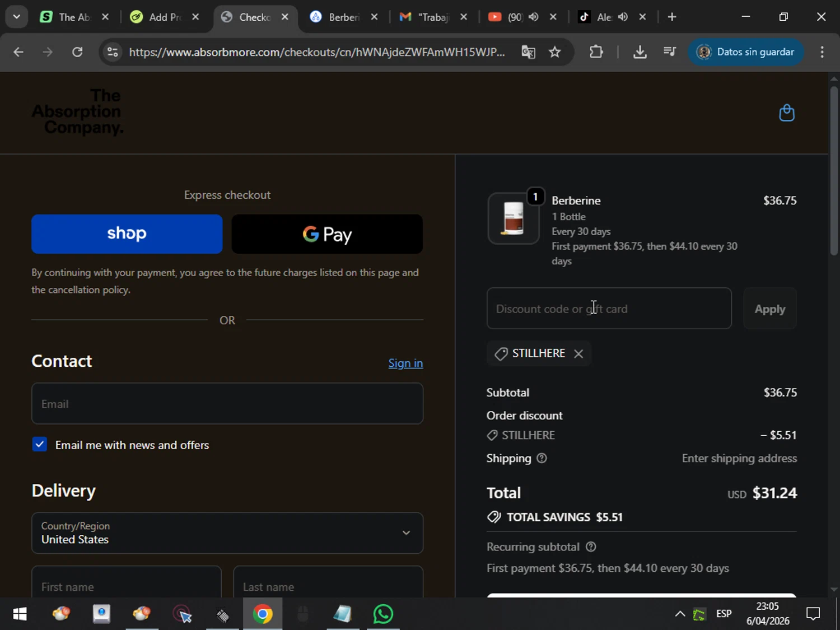Open the shopping bag cart icon
Screen dimensions: 840x630
[x=787, y=113]
